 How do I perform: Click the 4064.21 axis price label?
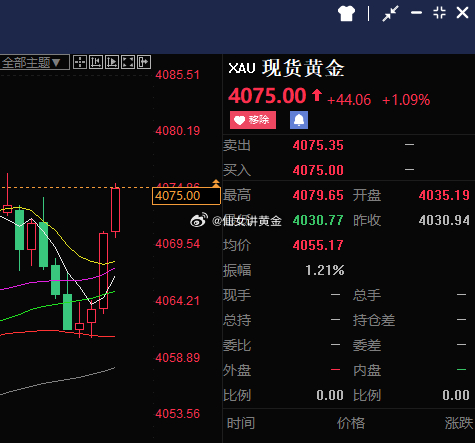point(178,301)
